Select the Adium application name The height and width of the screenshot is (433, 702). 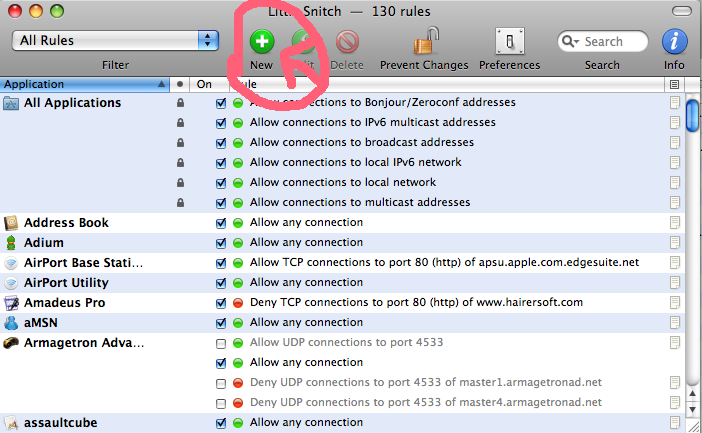pos(44,243)
